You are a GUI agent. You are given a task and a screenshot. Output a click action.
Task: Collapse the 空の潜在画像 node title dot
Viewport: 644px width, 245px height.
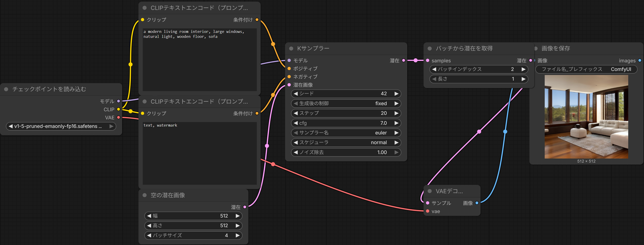coord(144,195)
